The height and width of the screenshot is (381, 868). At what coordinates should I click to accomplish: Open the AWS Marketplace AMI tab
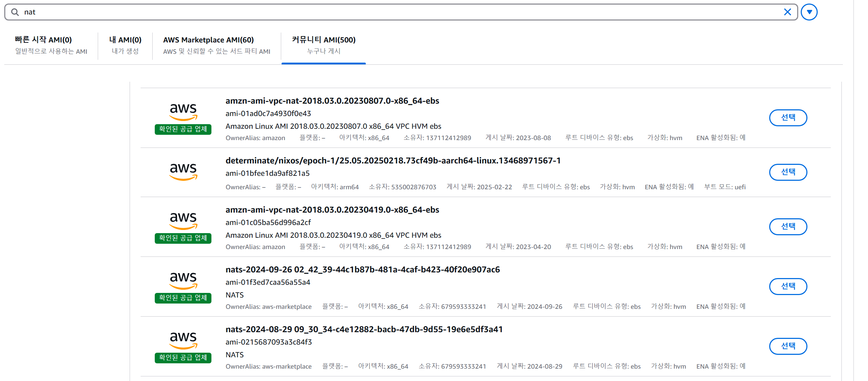point(217,45)
